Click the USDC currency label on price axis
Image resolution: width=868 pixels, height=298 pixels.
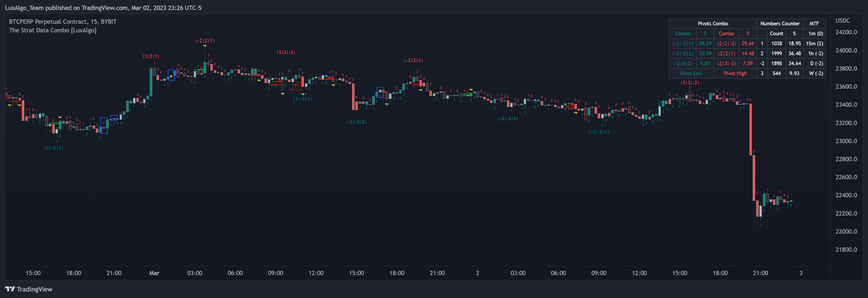click(x=842, y=20)
